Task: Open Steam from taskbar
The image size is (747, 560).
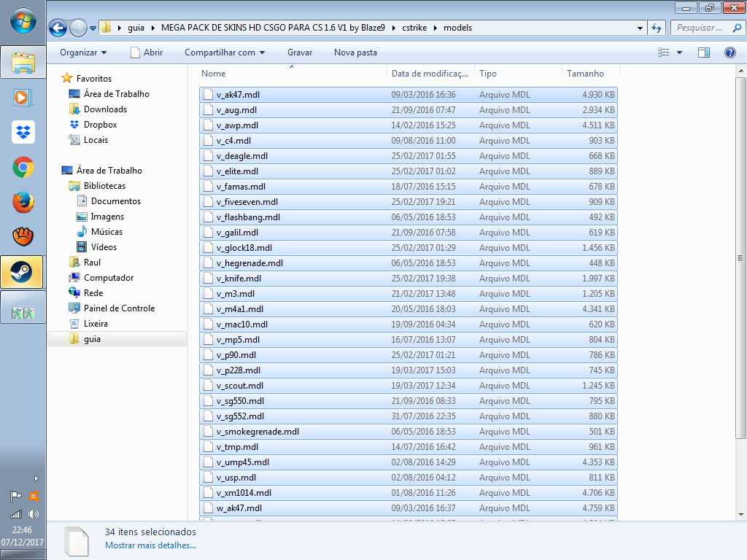Action: (x=22, y=272)
